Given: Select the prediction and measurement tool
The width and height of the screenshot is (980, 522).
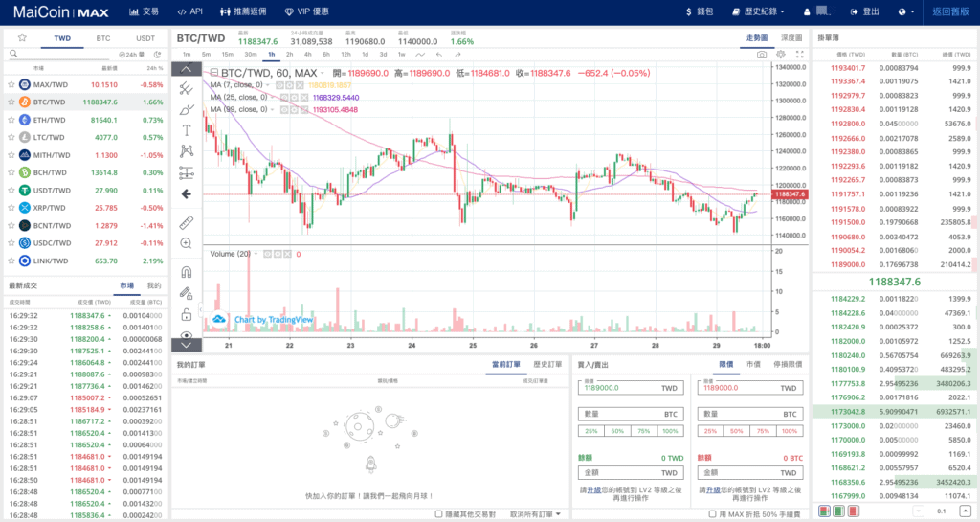Looking at the screenshot, I should (x=187, y=172).
